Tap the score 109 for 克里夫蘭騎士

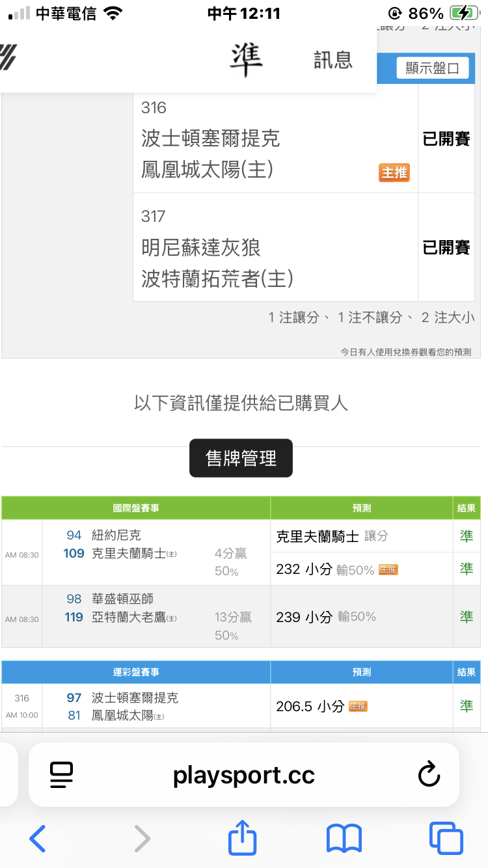point(74,554)
